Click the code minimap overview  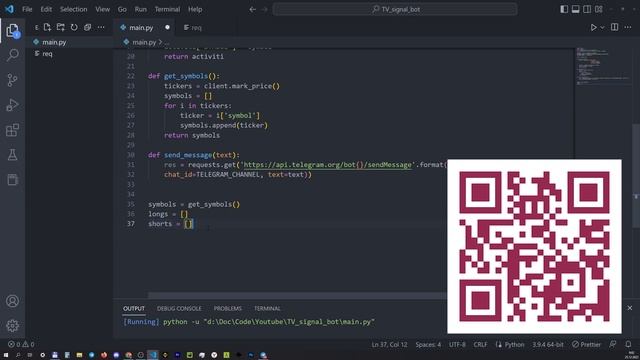click(x=603, y=66)
